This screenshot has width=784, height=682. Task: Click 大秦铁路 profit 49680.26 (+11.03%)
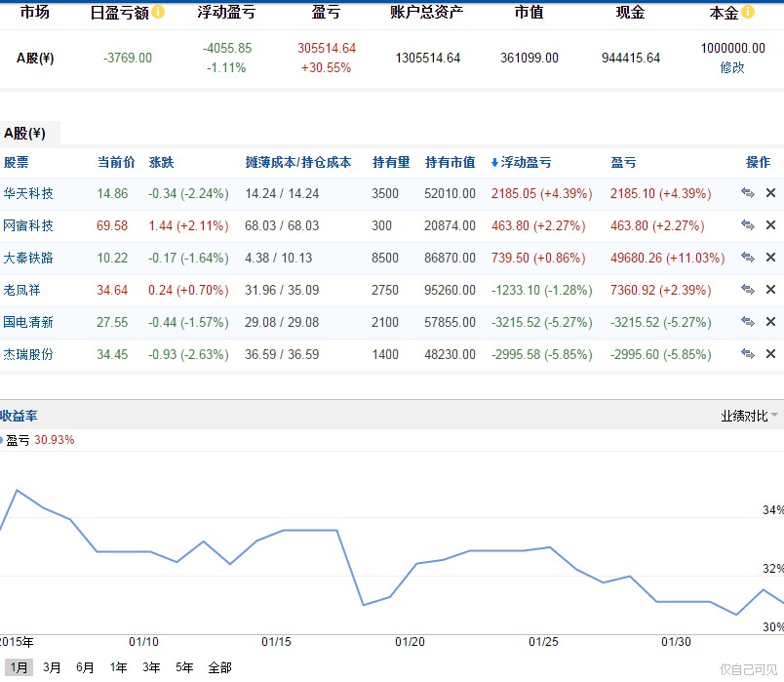(668, 258)
